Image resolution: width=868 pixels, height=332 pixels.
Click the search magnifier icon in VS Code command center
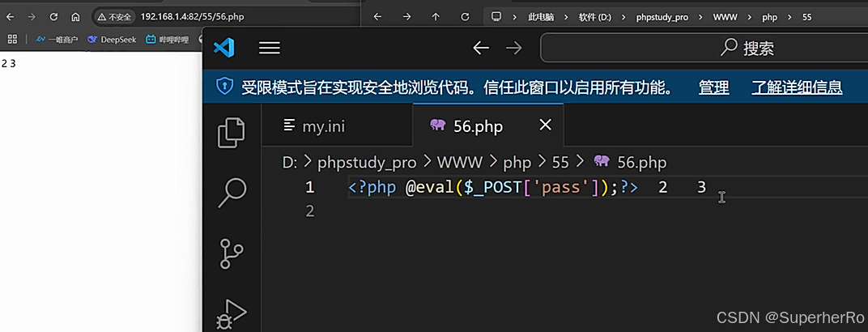click(729, 48)
